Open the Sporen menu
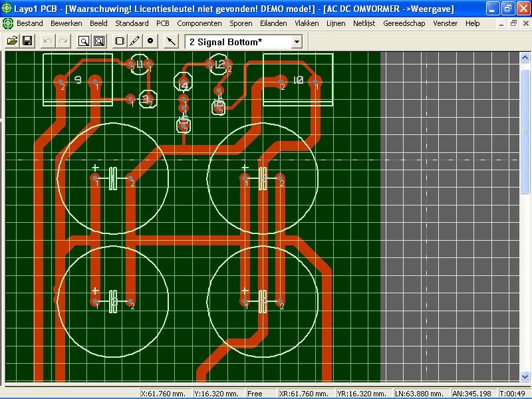Image resolution: width=532 pixels, height=399 pixels. (241, 23)
